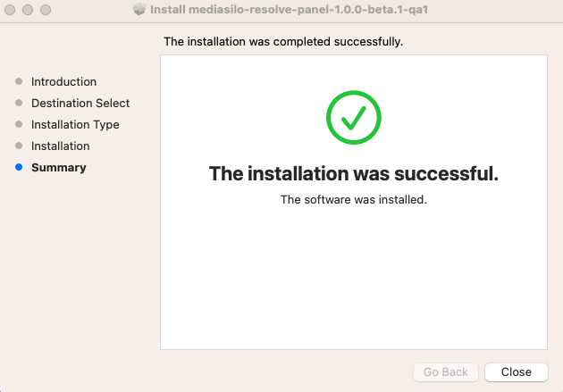Select the Installation Type step label
Viewport: 563px width, 392px height.
click(x=75, y=124)
